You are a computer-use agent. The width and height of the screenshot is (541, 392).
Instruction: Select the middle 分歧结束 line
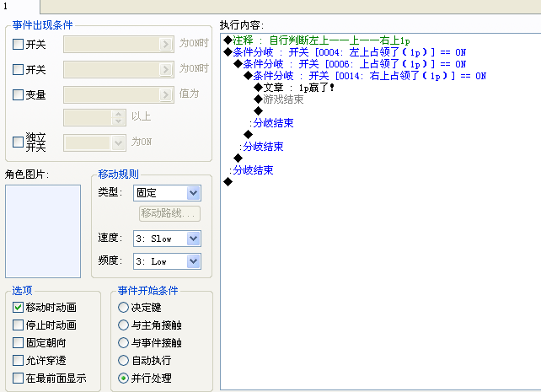261,147
